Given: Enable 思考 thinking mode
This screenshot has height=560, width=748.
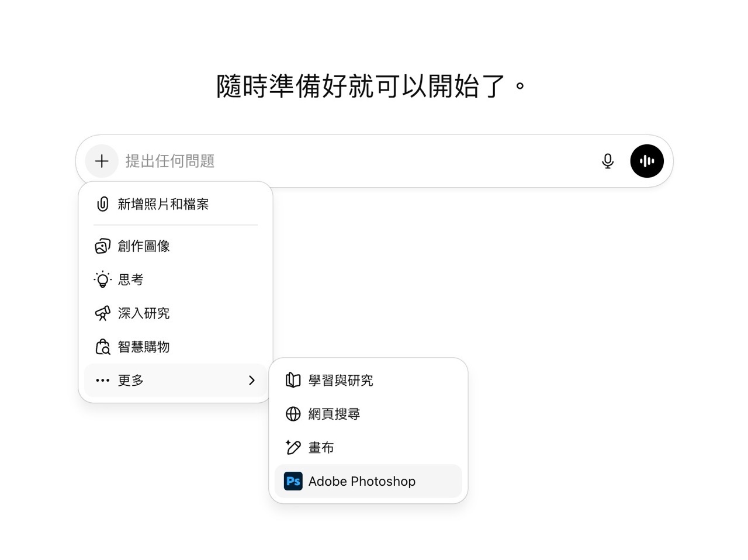Looking at the screenshot, I should pyautogui.click(x=130, y=279).
